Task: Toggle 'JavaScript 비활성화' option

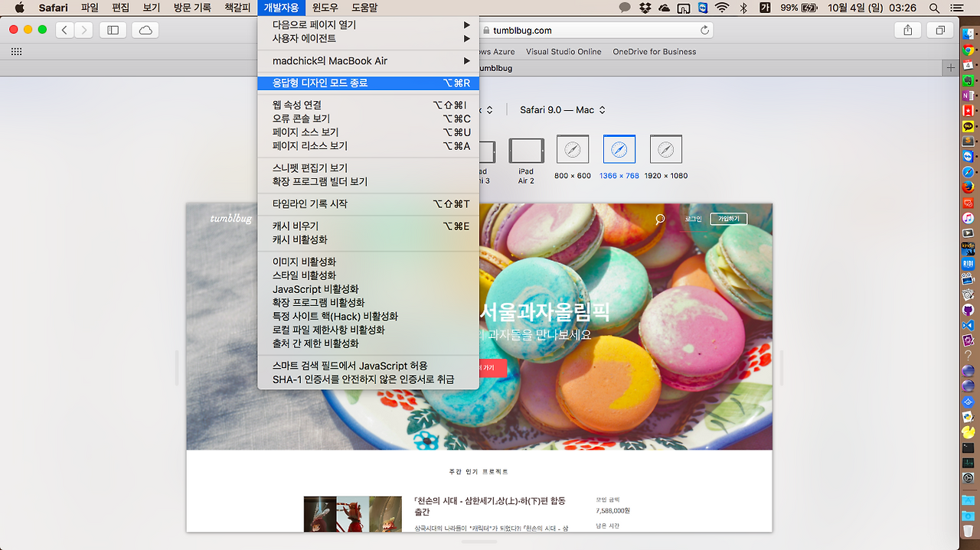Action: click(x=368, y=289)
